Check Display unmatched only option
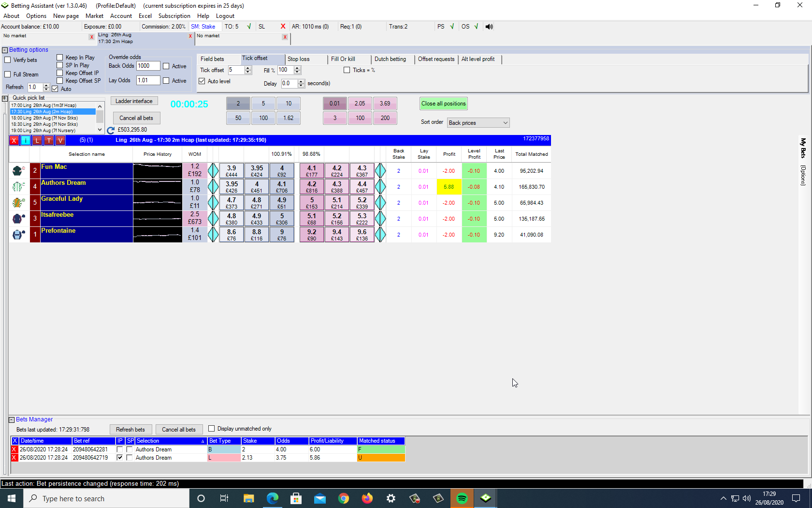The image size is (812, 508). [x=211, y=429]
